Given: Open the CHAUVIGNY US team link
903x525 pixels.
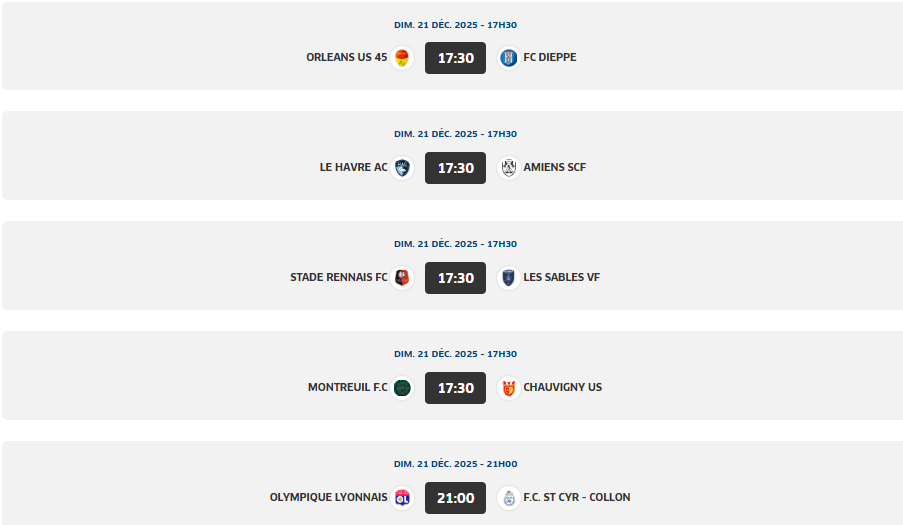Looking at the screenshot, I should click(562, 388).
